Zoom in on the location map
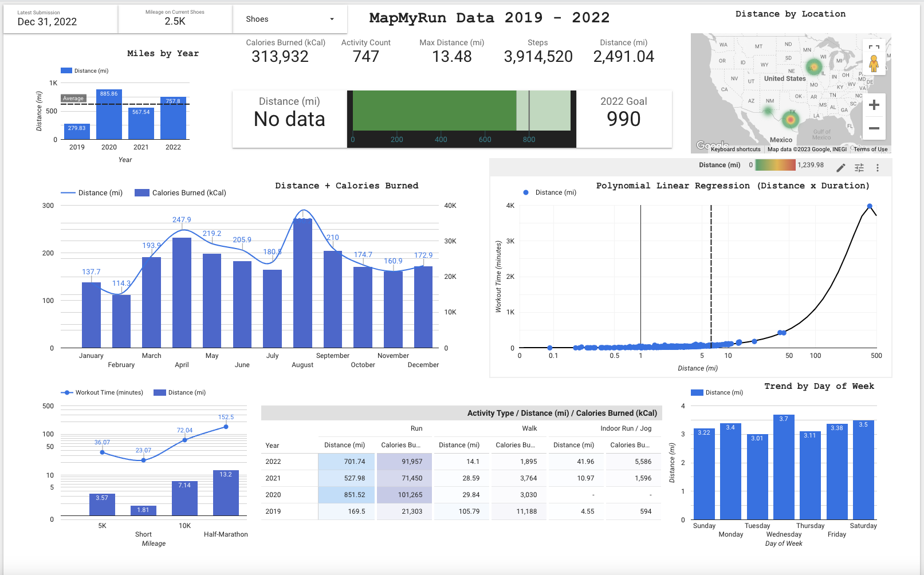The width and height of the screenshot is (924, 575). 874,105
